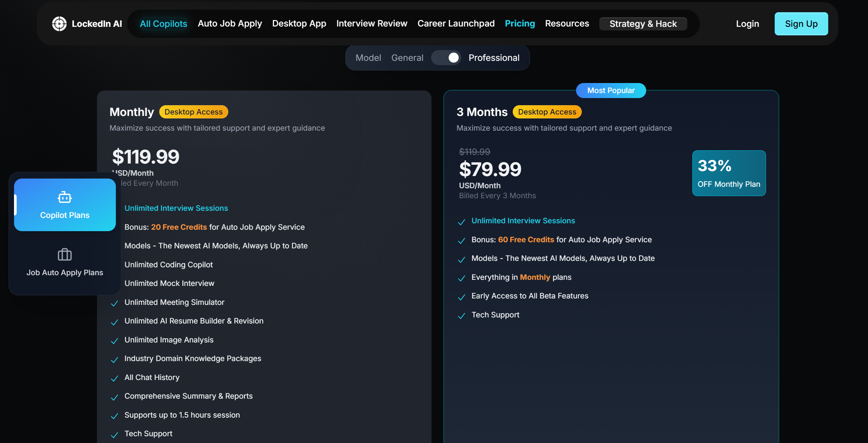The image size is (868, 443).
Task: Click the 33% OFF Monthly Plan box
Action: pyautogui.click(x=729, y=173)
